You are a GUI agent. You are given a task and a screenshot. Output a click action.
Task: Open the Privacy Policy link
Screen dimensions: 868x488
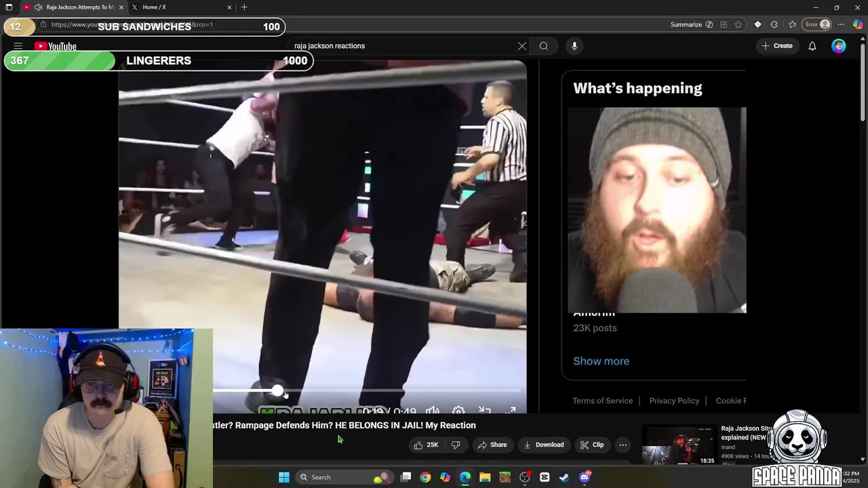tap(674, 401)
